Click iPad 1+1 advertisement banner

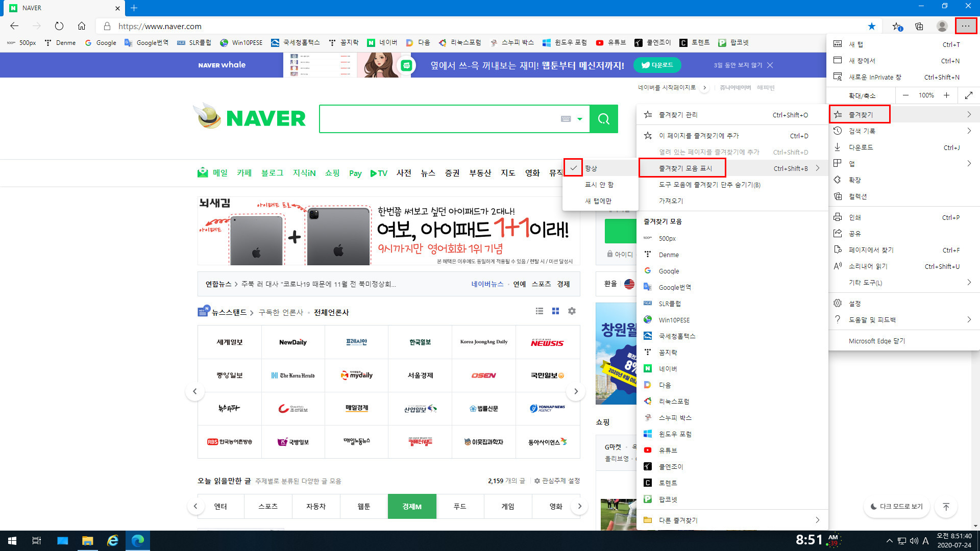pyautogui.click(x=388, y=231)
